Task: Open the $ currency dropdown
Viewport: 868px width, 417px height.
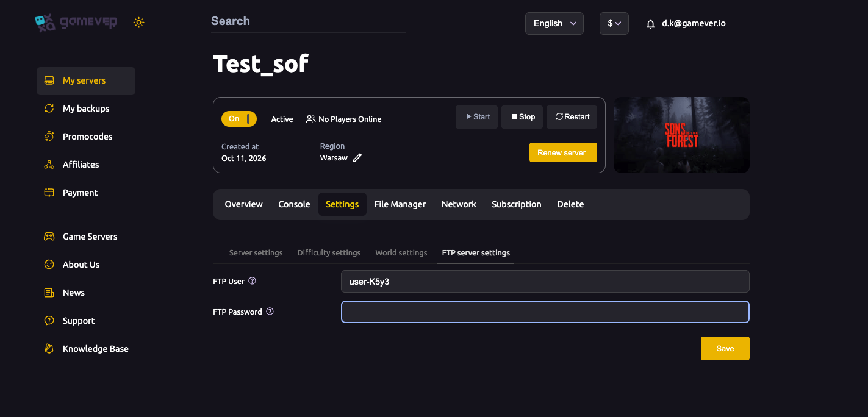Action: click(x=614, y=23)
